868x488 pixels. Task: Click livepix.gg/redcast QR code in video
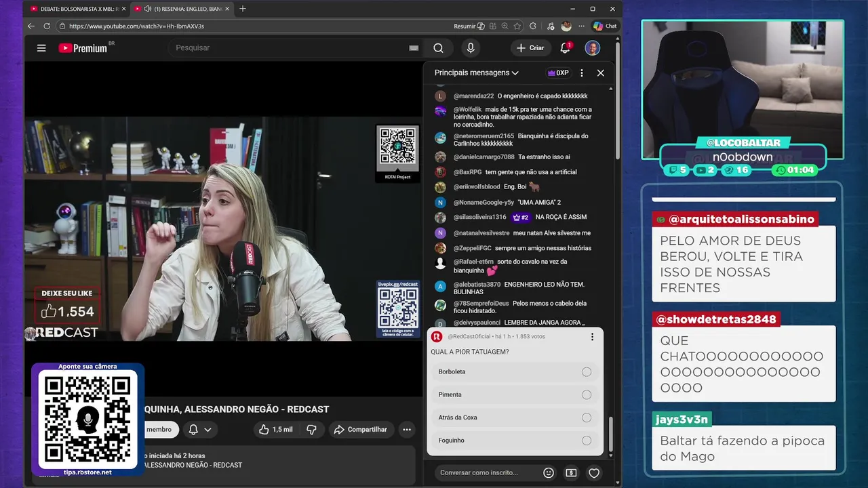398,308
